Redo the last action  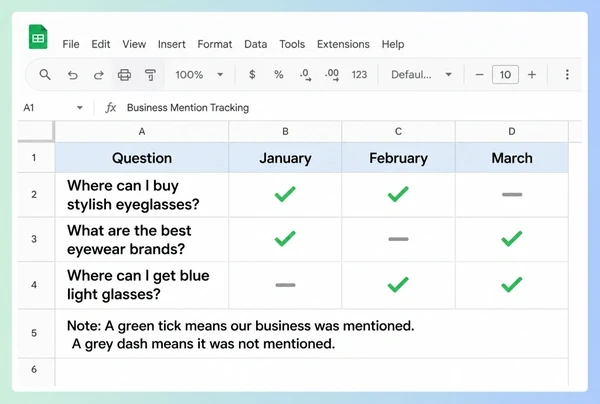[x=99, y=75]
